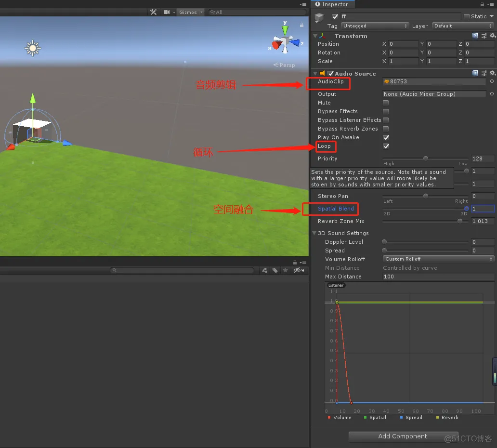
Task: Toggle the Spread curve legend
Action: coord(411,418)
